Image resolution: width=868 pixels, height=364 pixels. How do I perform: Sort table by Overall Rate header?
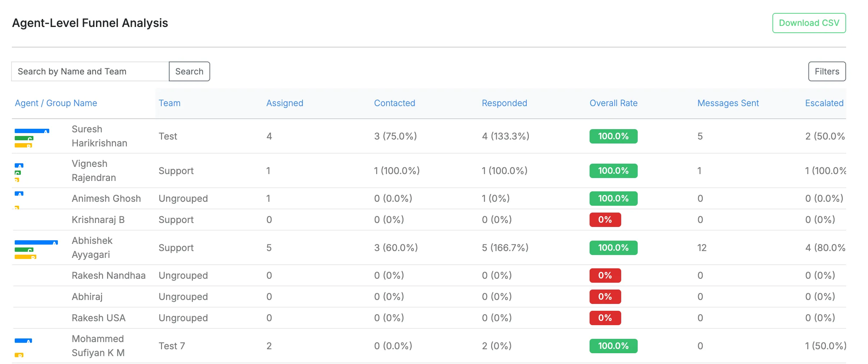[613, 103]
